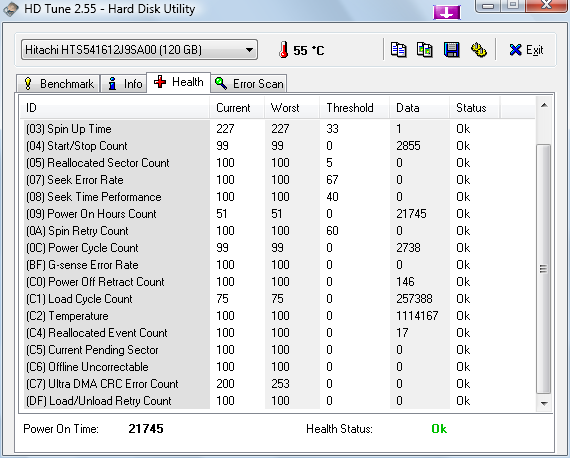Open the Hitachi drive selection dropdown

click(x=140, y=50)
